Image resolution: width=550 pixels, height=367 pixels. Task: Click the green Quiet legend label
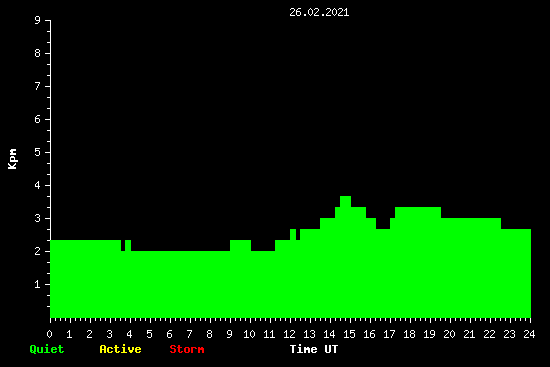click(x=47, y=349)
